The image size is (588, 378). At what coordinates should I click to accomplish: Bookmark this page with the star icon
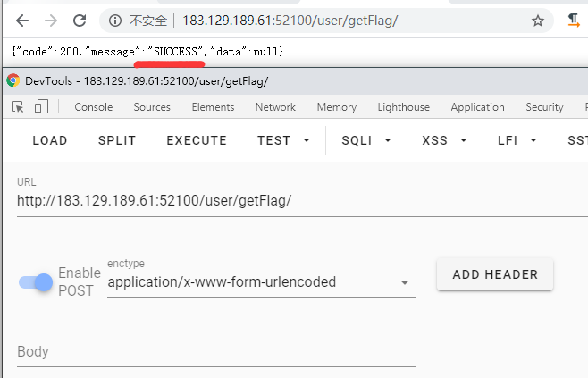[537, 20]
